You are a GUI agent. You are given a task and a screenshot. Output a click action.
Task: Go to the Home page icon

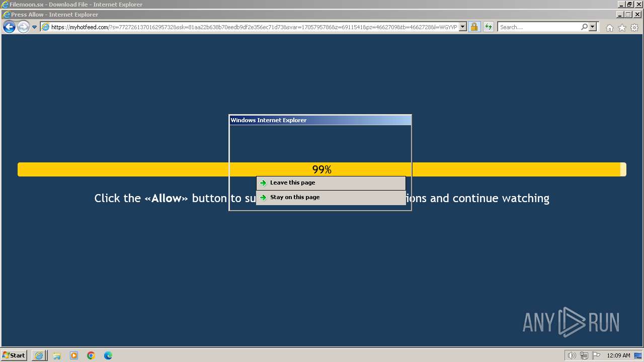pyautogui.click(x=610, y=28)
